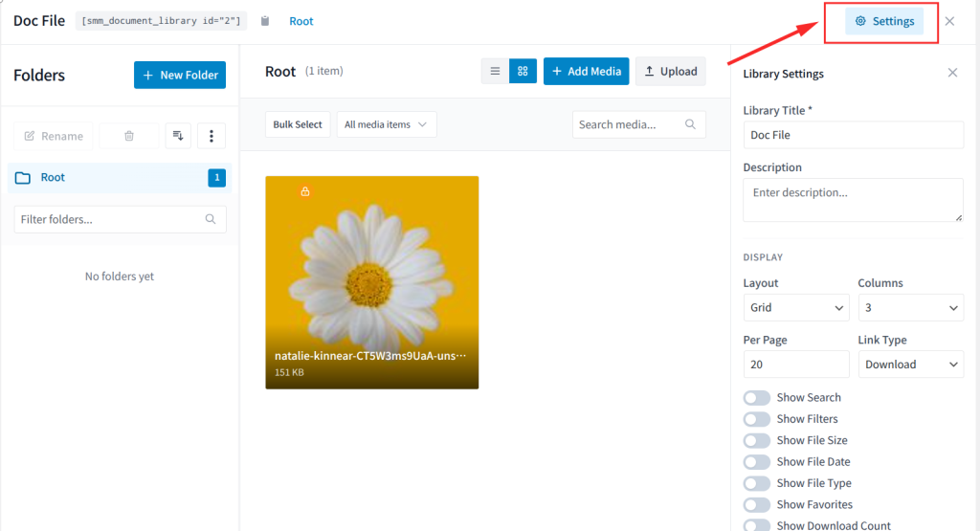Edit the Library Title field
Viewport: 980px width, 531px height.
tap(853, 135)
